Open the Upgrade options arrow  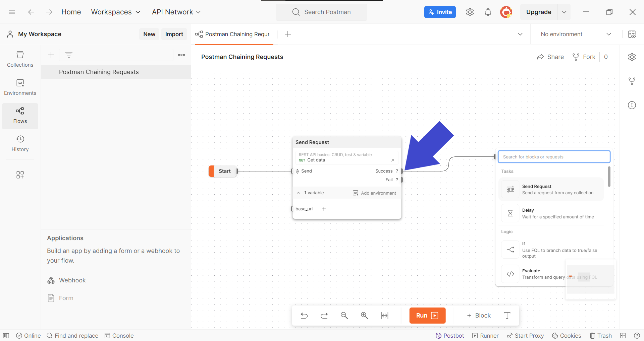click(x=564, y=12)
